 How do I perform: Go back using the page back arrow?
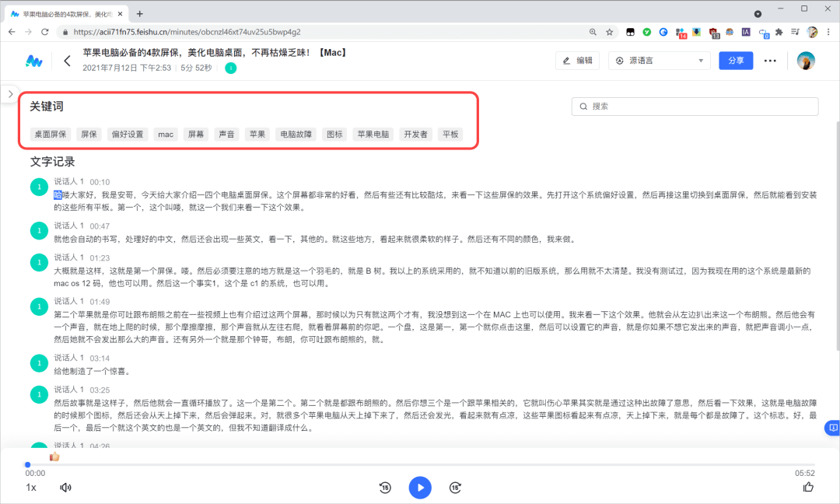point(67,61)
